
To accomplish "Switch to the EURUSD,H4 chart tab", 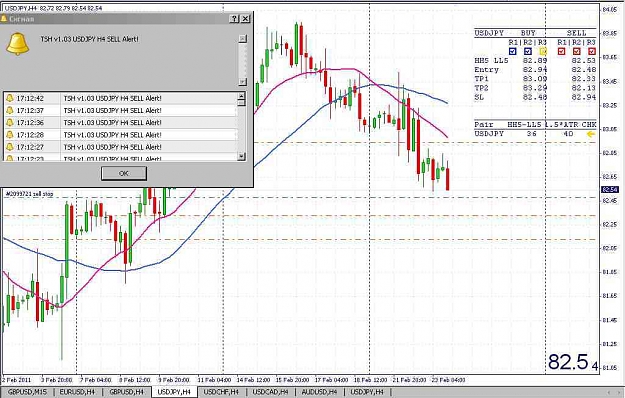I will pyautogui.click(x=77, y=392).
